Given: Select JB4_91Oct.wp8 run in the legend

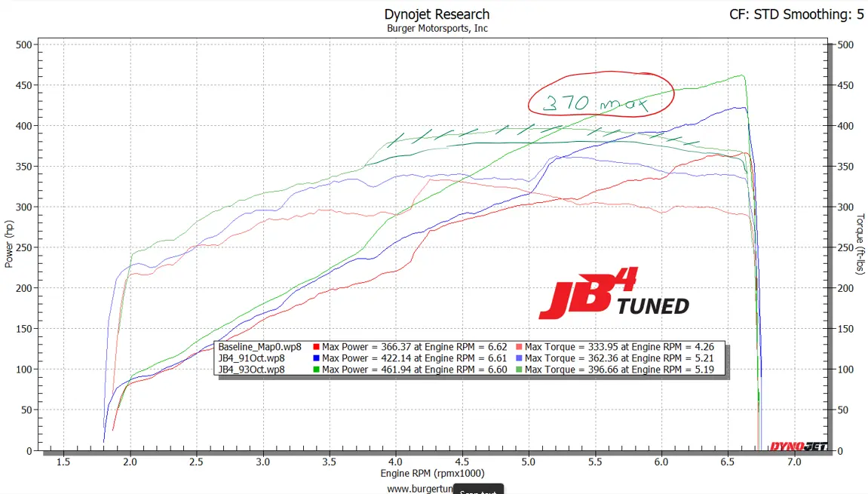Looking at the screenshot, I should coord(252,358).
